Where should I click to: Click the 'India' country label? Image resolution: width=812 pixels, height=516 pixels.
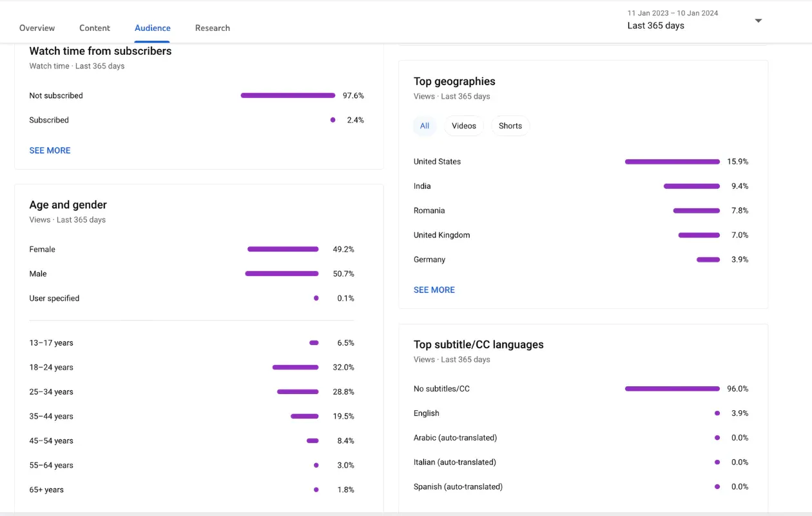tap(422, 186)
